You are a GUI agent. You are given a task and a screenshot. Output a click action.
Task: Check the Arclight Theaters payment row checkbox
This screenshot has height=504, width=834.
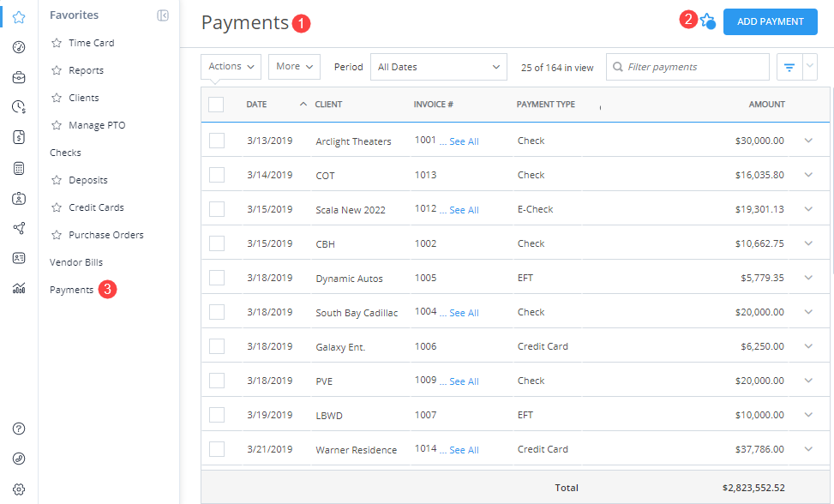217,140
